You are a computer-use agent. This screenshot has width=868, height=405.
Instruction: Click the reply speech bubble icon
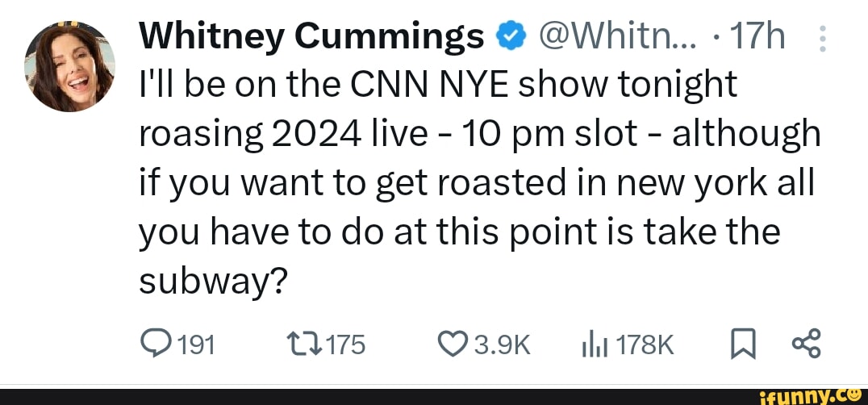153,345
